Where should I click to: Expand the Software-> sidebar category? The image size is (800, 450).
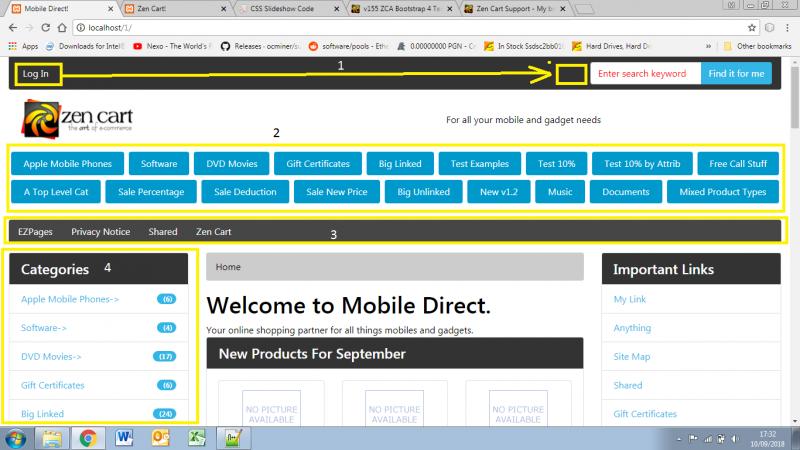pos(44,328)
